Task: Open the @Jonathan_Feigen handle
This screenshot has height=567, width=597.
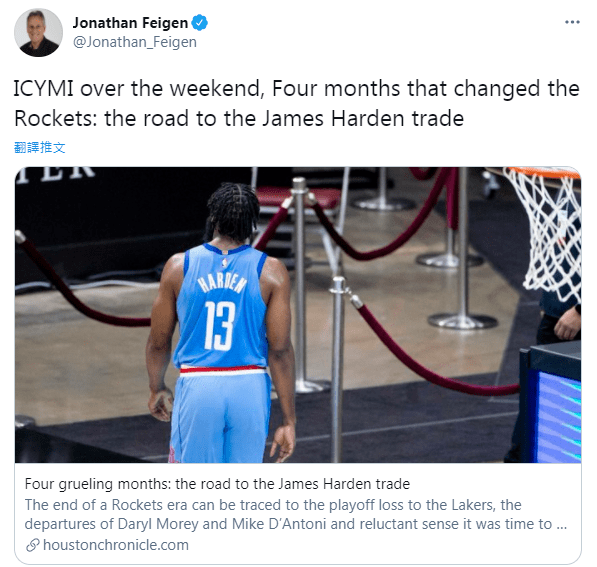Action: (135, 42)
